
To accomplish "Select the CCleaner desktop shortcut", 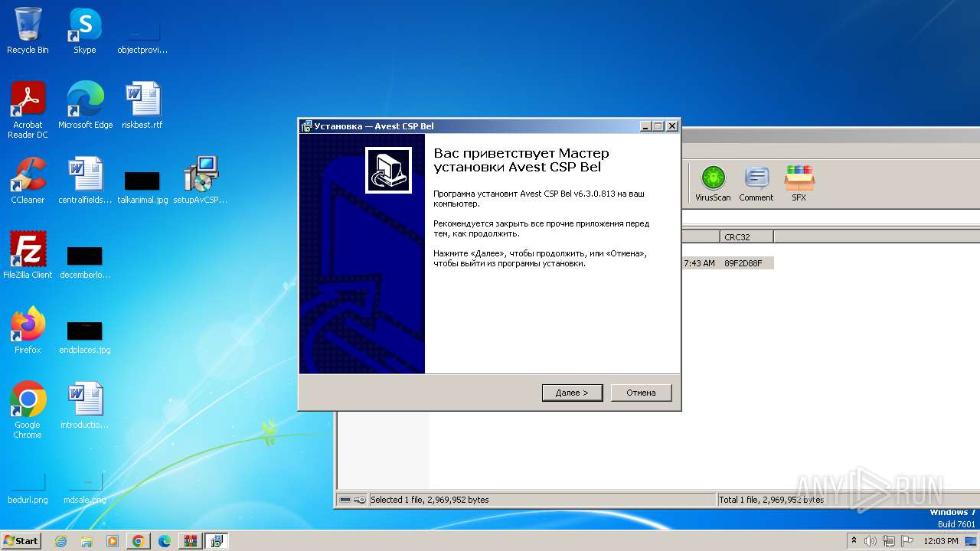I will 28,181.
